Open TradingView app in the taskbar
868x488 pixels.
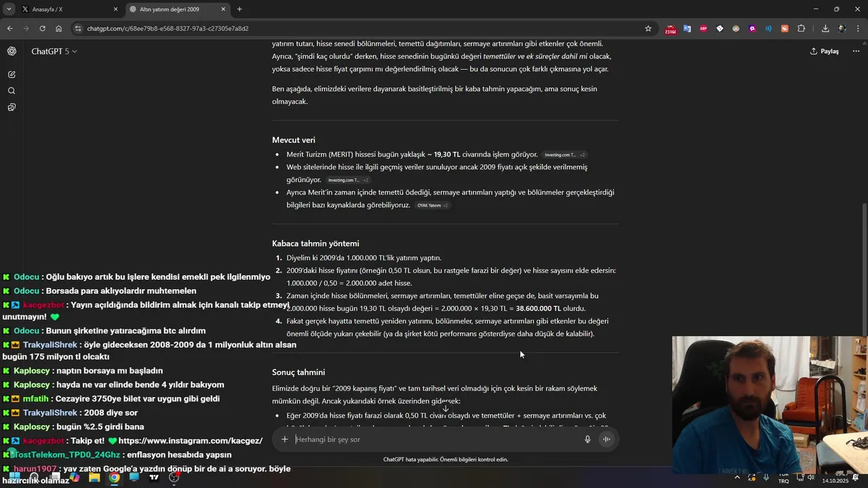[154, 477]
